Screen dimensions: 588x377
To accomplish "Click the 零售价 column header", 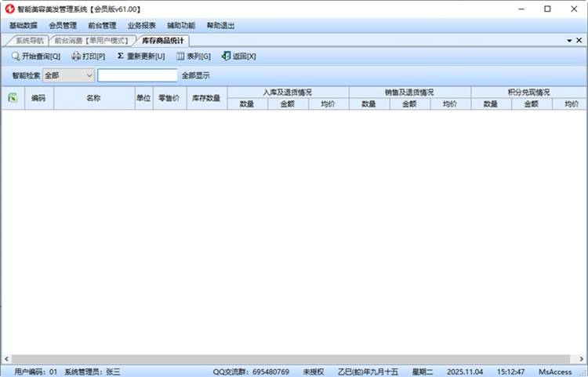I will point(169,98).
